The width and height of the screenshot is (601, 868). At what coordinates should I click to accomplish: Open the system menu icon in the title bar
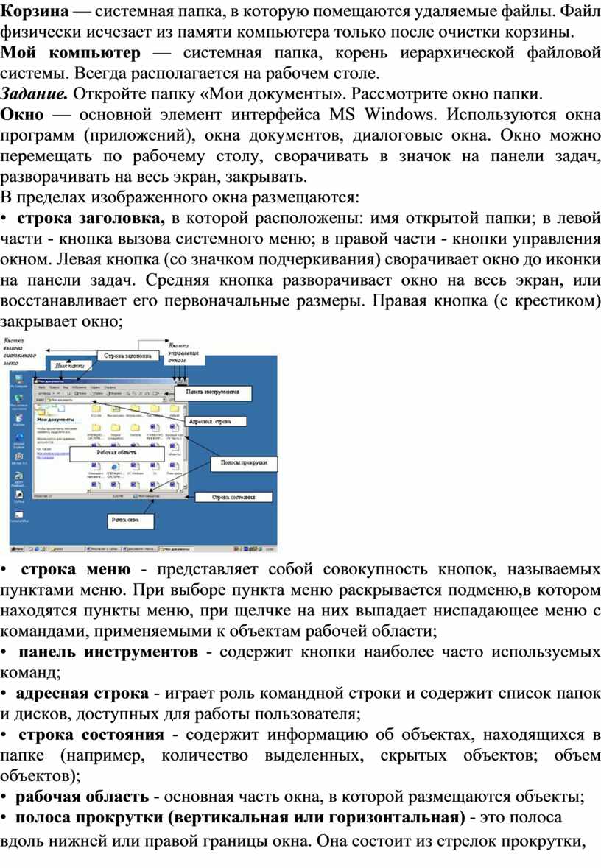[37, 381]
